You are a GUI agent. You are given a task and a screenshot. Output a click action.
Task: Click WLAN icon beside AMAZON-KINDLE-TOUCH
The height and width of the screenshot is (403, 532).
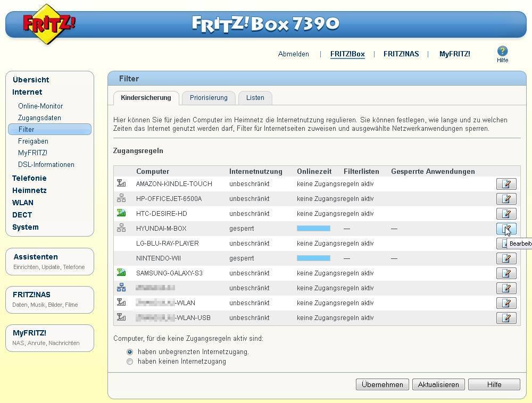(x=121, y=183)
